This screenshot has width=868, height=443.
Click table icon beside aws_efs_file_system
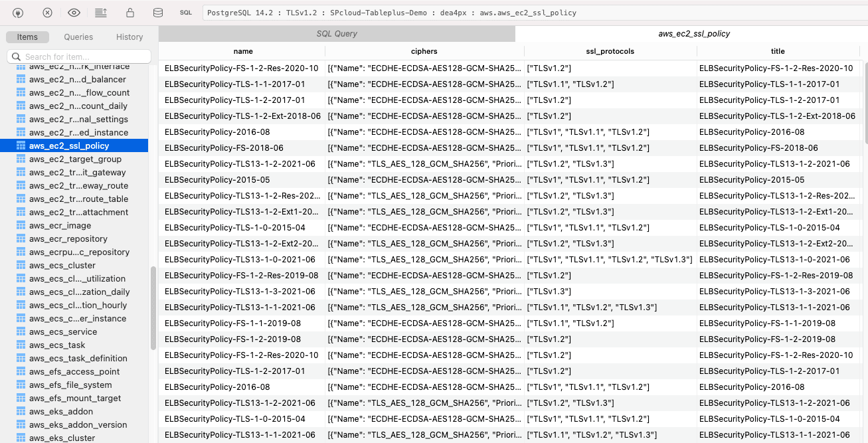click(x=21, y=385)
